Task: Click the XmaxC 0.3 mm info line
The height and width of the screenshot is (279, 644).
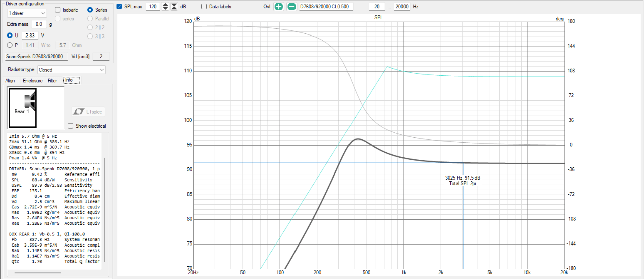Action: coord(37,153)
